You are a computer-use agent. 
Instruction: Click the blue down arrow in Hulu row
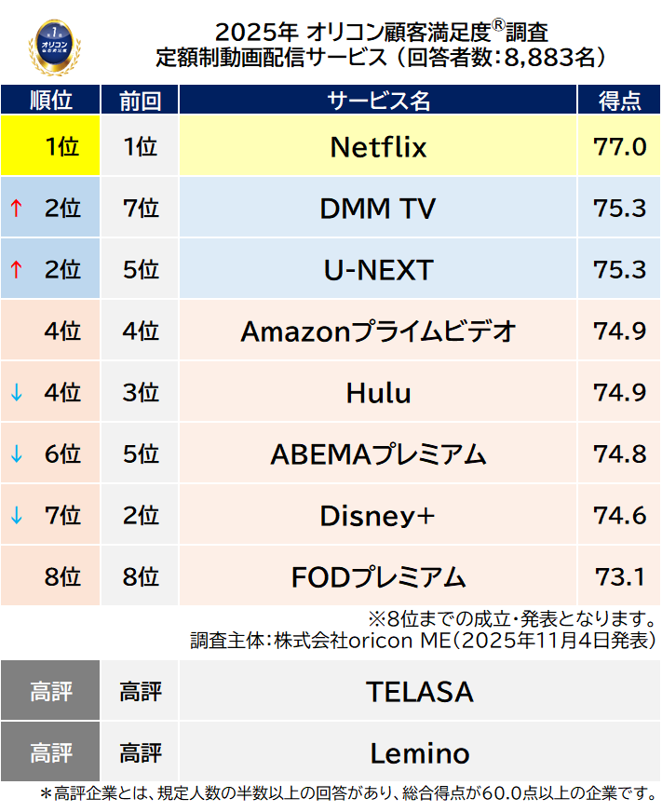click(16, 393)
